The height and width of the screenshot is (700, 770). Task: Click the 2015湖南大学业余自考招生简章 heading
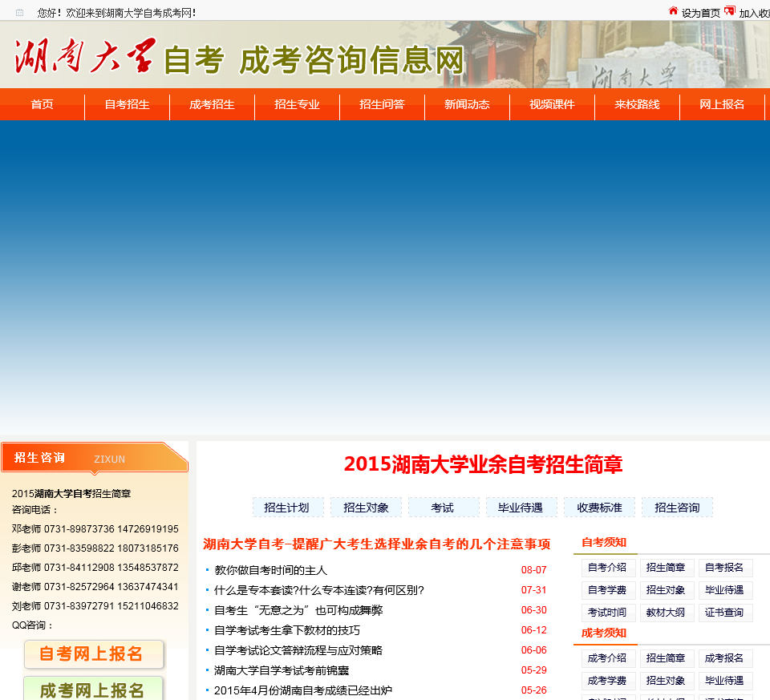coord(483,464)
